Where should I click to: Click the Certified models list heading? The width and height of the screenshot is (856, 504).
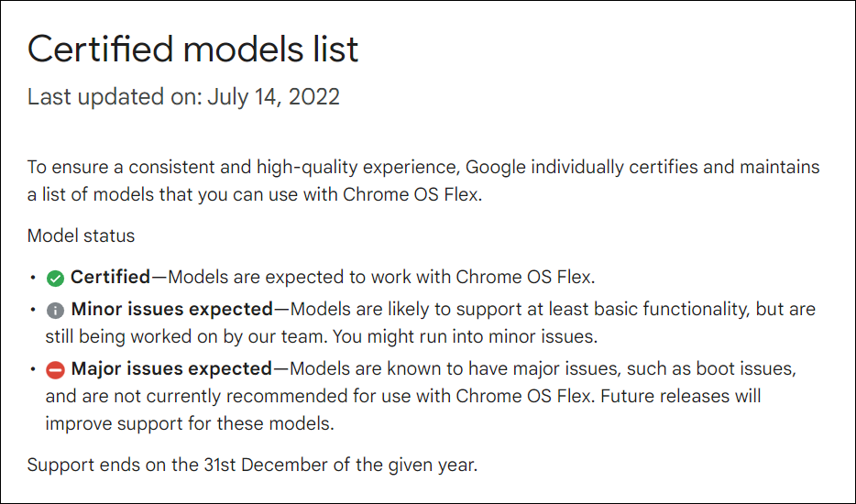click(x=192, y=49)
